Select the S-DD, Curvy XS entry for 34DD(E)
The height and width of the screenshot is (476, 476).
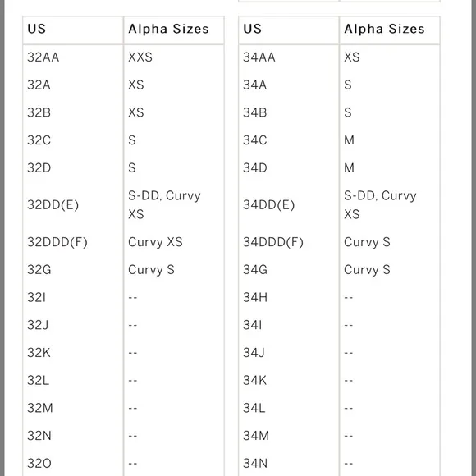[x=380, y=205]
